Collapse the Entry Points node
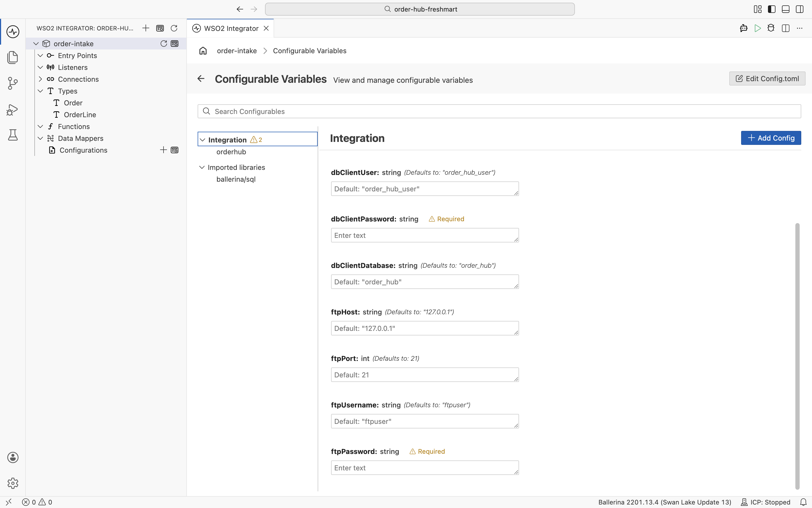The image size is (812, 508). tap(40, 55)
